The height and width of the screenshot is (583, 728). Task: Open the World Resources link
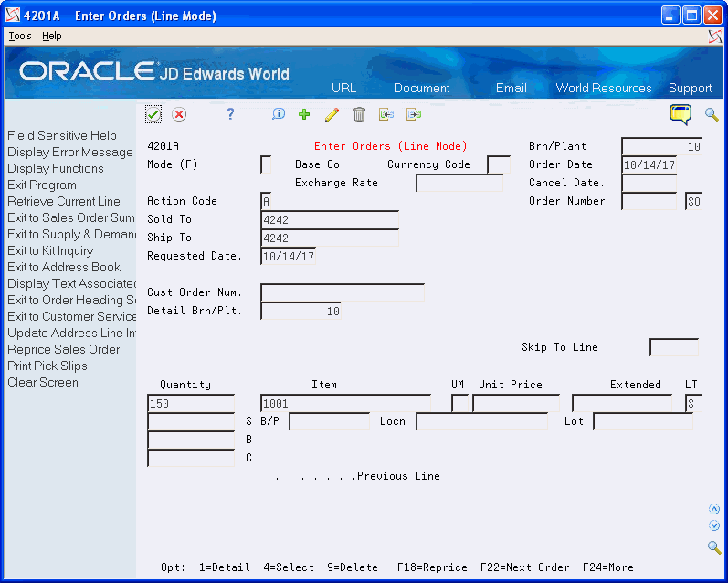[604, 89]
